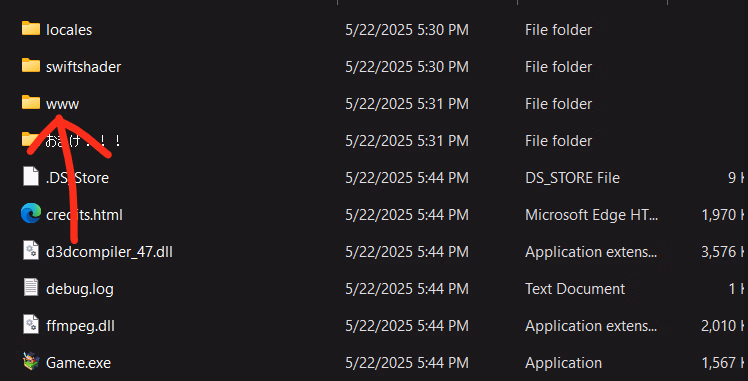The height and width of the screenshot is (381, 748).
Task: Click the Japanese-named folder icon
Action: coord(31,140)
